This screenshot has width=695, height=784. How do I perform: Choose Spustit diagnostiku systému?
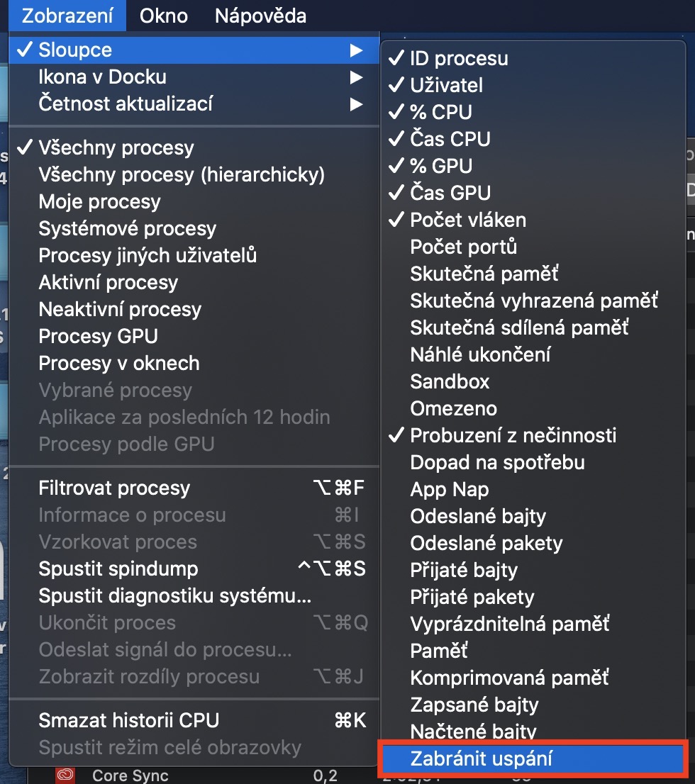pos(174,595)
